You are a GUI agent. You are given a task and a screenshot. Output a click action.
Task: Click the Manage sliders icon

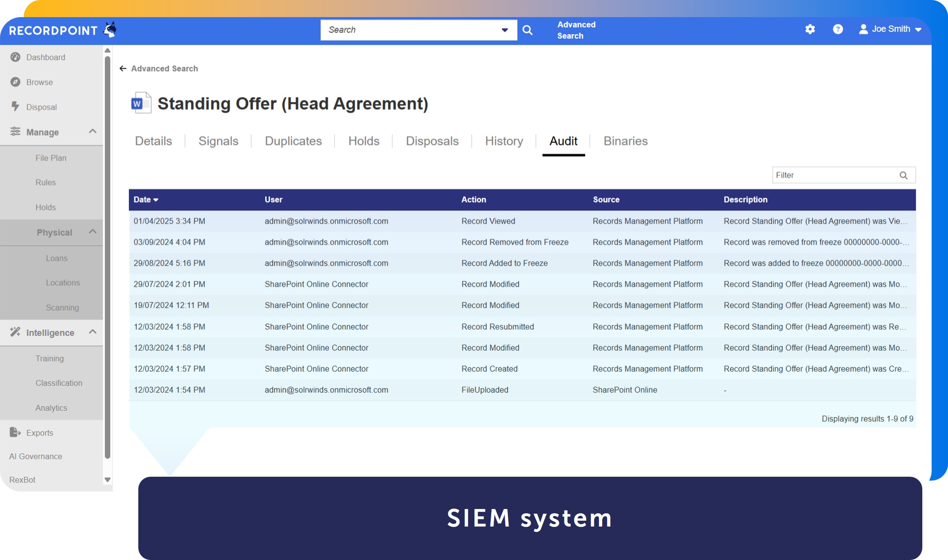coord(15,132)
